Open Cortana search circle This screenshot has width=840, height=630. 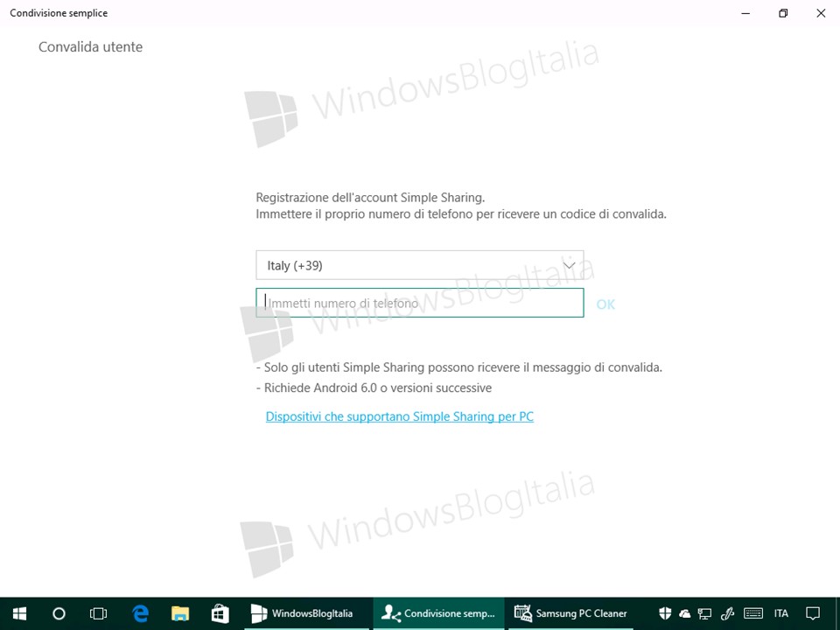point(59,613)
